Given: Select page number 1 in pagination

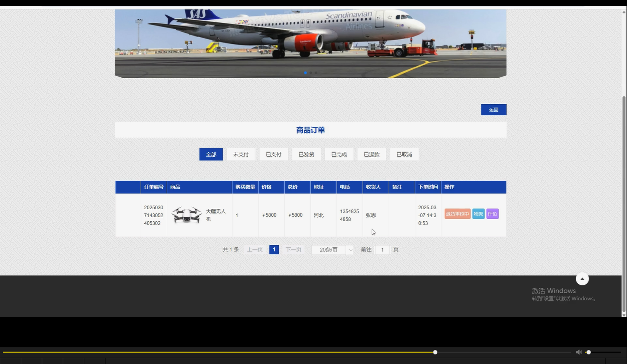Looking at the screenshot, I should tap(274, 250).
